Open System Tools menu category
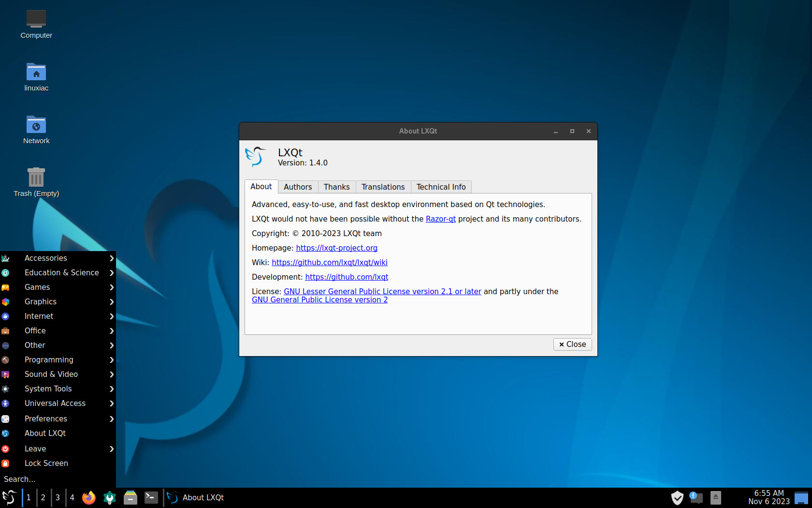Image resolution: width=812 pixels, height=508 pixels. click(58, 389)
